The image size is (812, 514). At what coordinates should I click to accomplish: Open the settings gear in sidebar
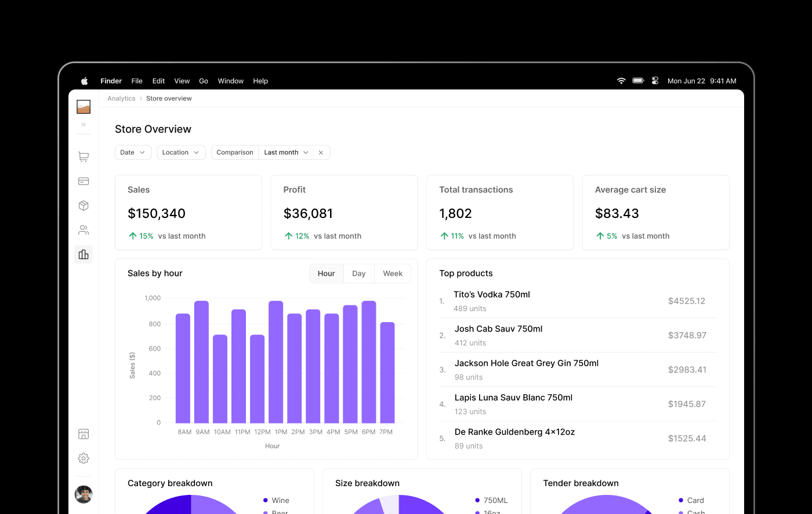click(84, 458)
